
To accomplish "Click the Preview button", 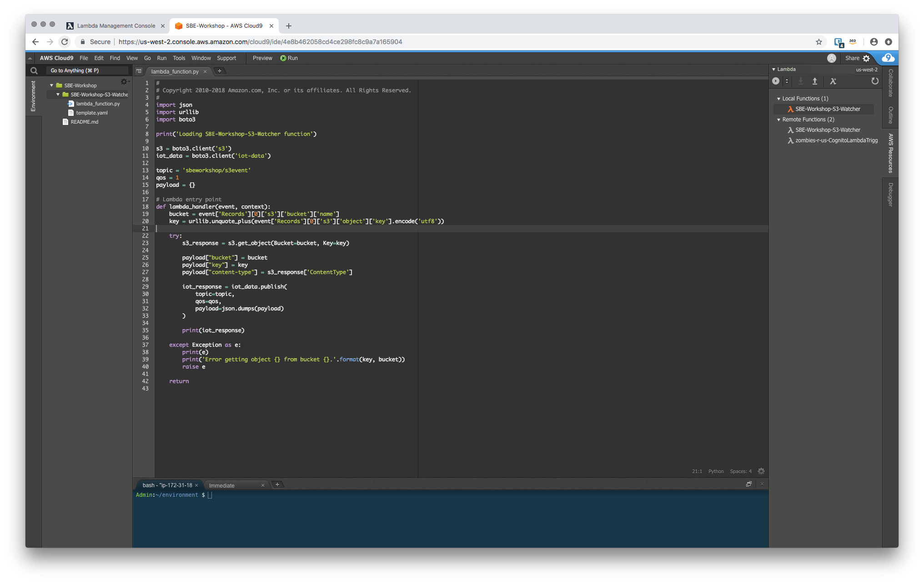I will coord(262,58).
